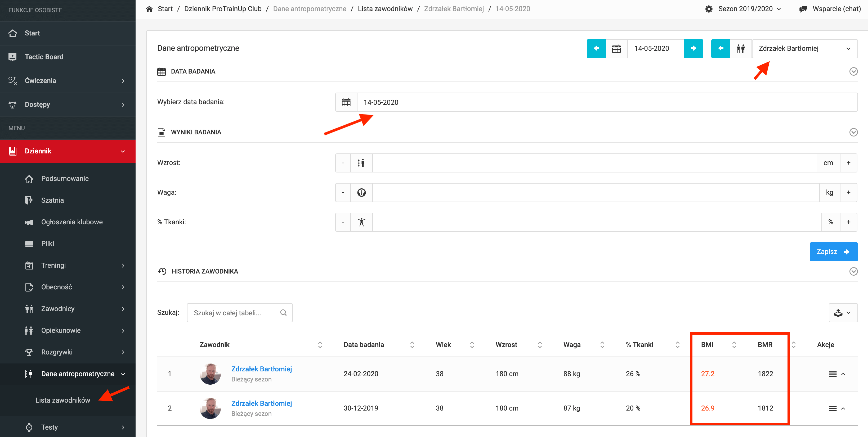This screenshot has height=437, width=868.
Task: Collapse the WYNIKI BADANIA section
Action: click(853, 132)
